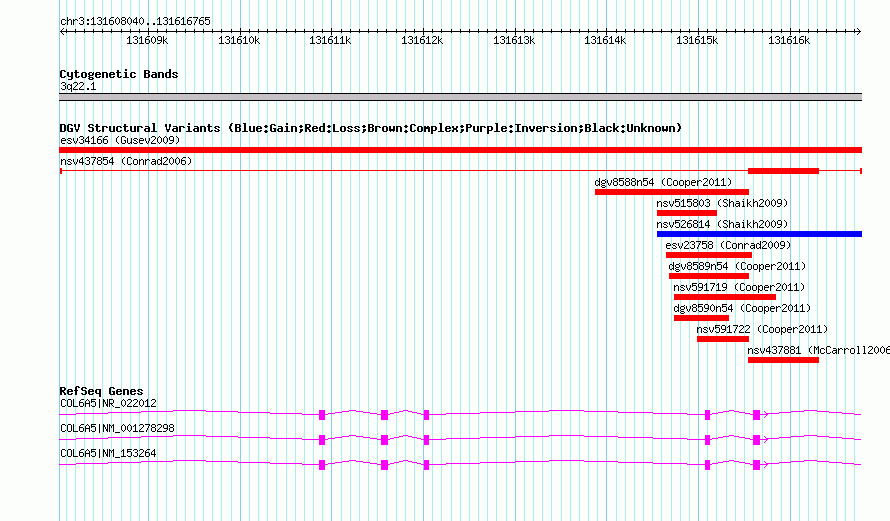Screen dimensions: 890x521
Task: Click the first exon of COL6A5|NR_022012
Action: 322,415
